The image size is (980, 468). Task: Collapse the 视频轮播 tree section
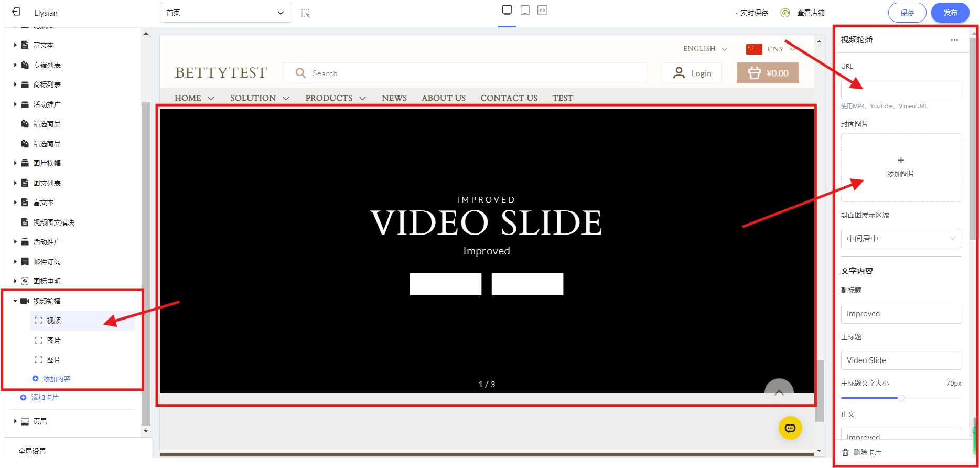click(x=15, y=301)
